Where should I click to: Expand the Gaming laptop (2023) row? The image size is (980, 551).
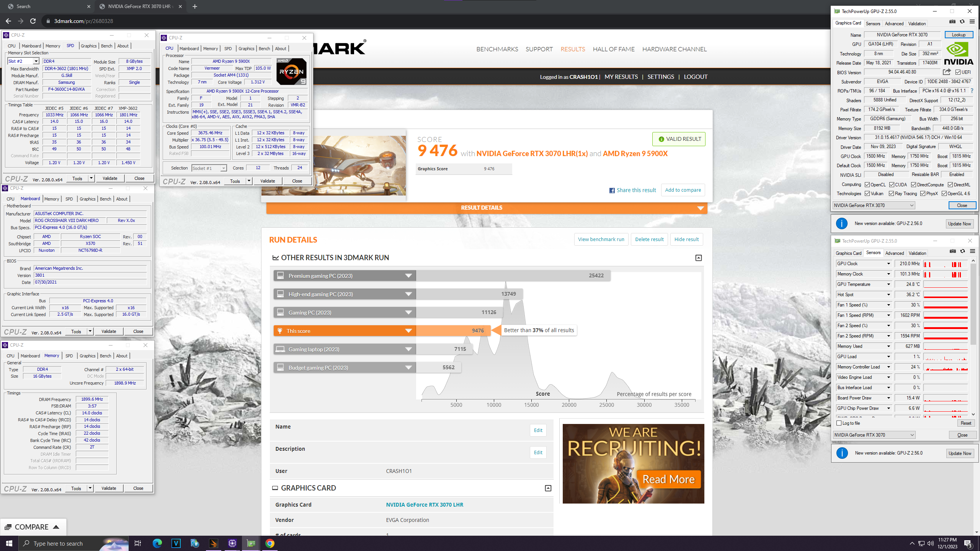[408, 349]
